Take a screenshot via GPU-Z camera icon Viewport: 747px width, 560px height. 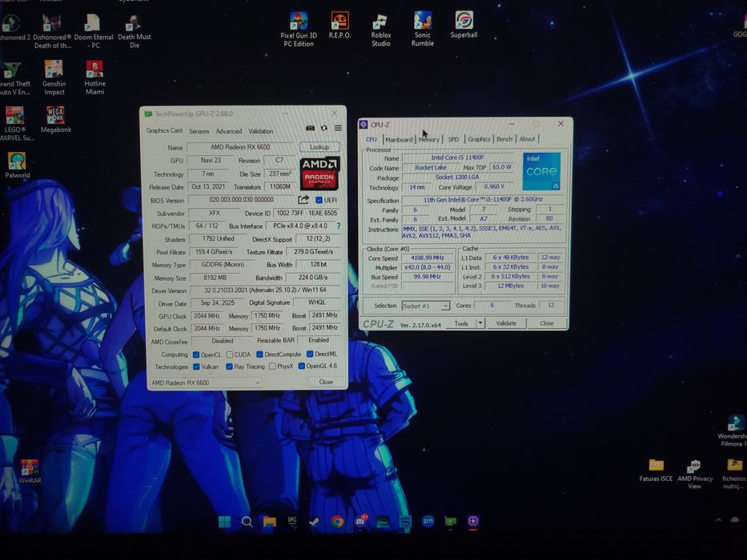pyautogui.click(x=310, y=128)
